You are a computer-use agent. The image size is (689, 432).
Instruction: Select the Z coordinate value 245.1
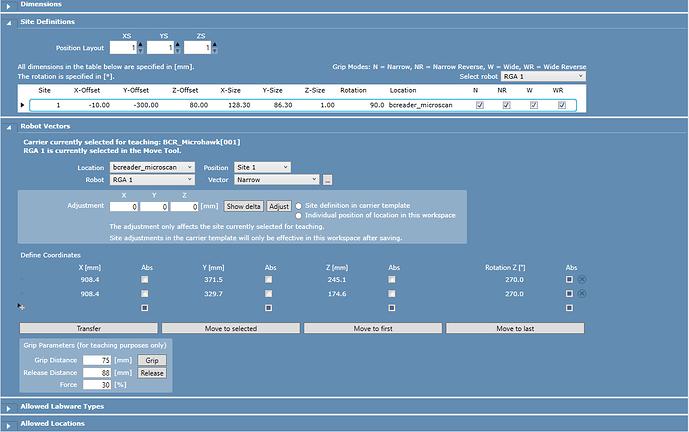tap(337, 280)
